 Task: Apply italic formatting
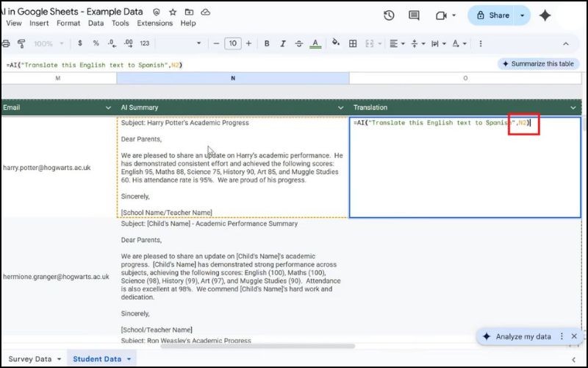pos(282,44)
